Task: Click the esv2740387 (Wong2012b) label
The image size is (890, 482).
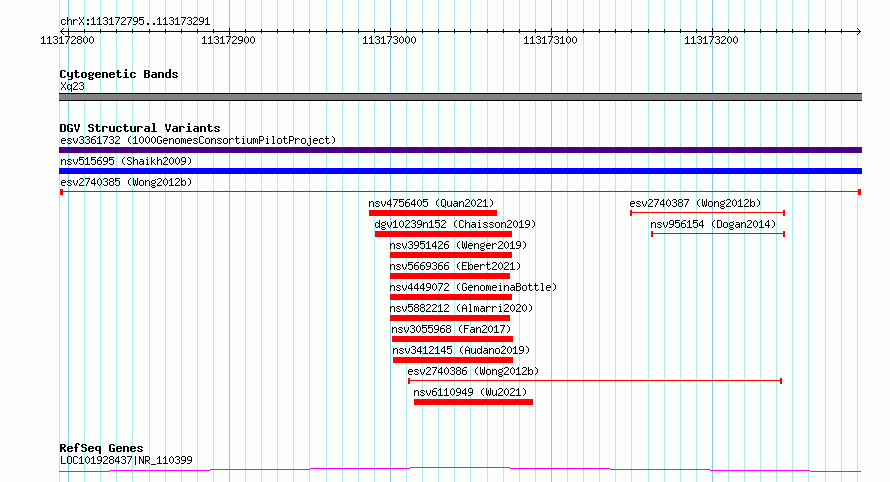Action: 695,203
